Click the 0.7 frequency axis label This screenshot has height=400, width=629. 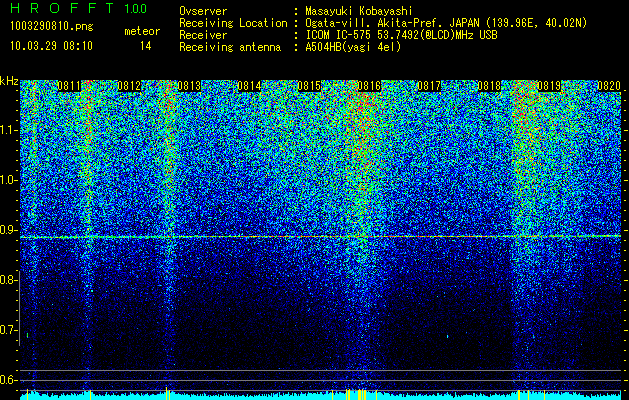click(9, 330)
